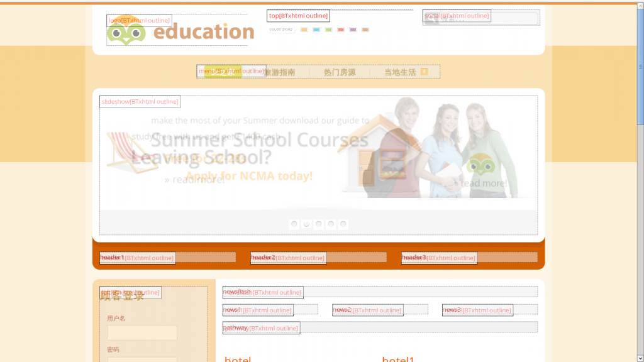The width and height of the screenshot is (644, 362).
Task: Click the hotel heading link
Action: pos(238,359)
